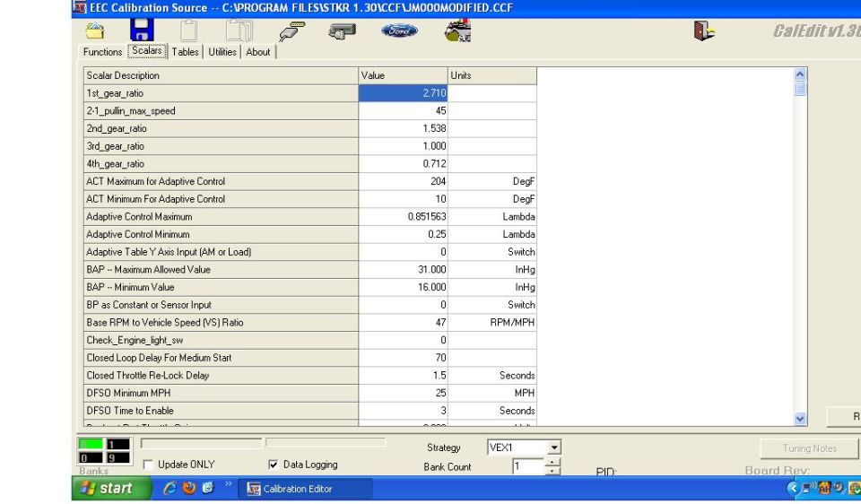
Task: Select Closed Loop Delay For Medium Start value 70
Action: pyautogui.click(x=403, y=358)
